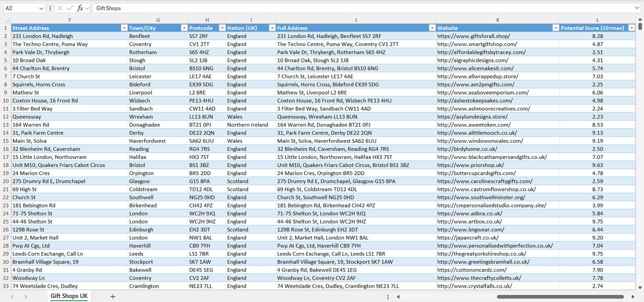The image size is (644, 302).
Task: Click the artbox.co.uk website cell
Action: point(469,222)
